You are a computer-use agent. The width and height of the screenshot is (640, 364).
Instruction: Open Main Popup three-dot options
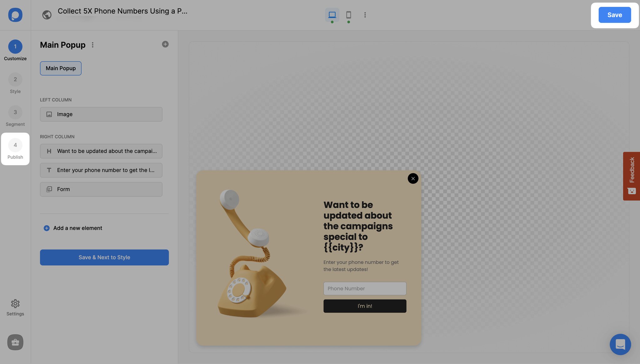[x=92, y=45]
